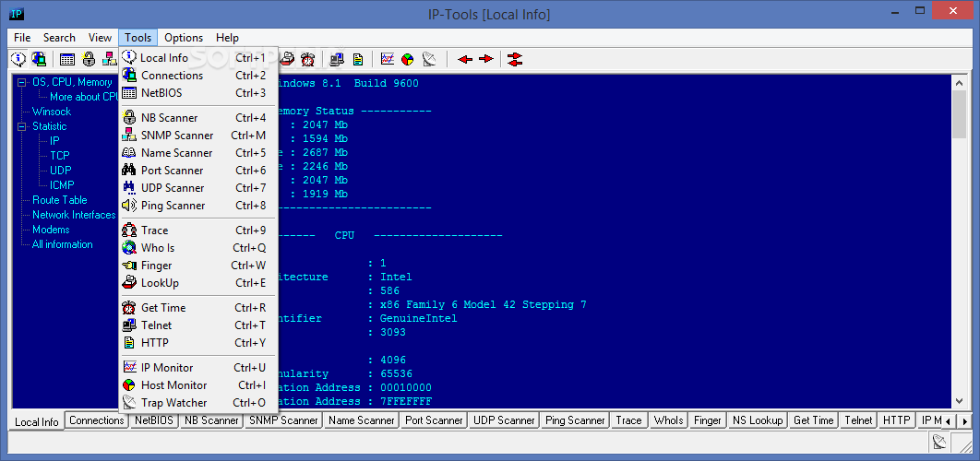Viewport: 980px width, 461px height.
Task: Click the NB Scanner padlock toolbar icon
Action: click(x=88, y=59)
